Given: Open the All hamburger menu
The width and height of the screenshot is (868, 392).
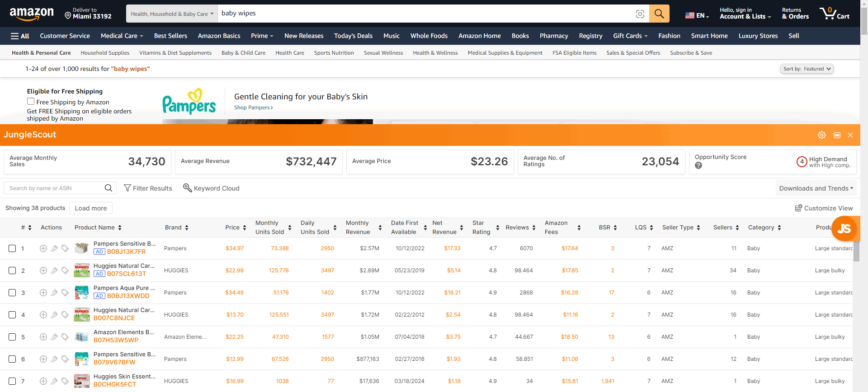Looking at the screenshot, I should [20, 36].
